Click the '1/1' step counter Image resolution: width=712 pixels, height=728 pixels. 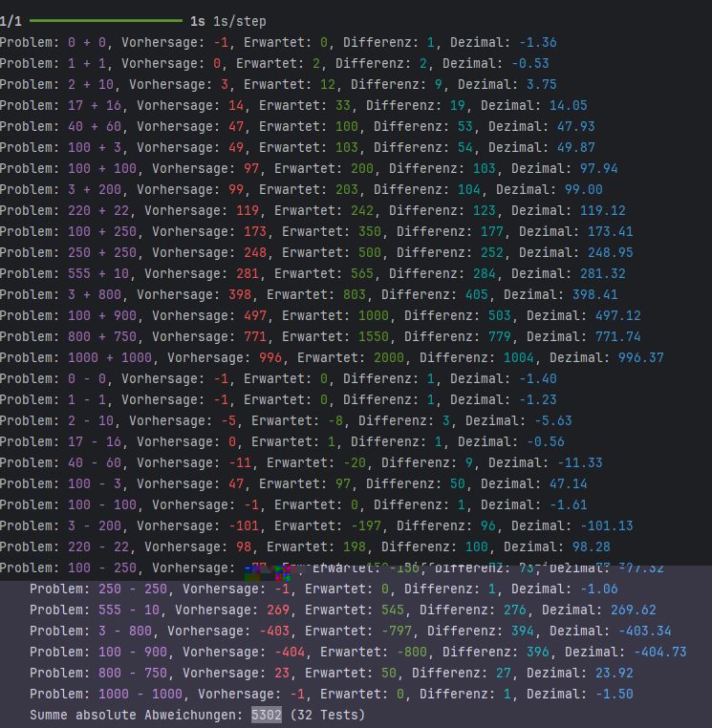click(11, 21)
